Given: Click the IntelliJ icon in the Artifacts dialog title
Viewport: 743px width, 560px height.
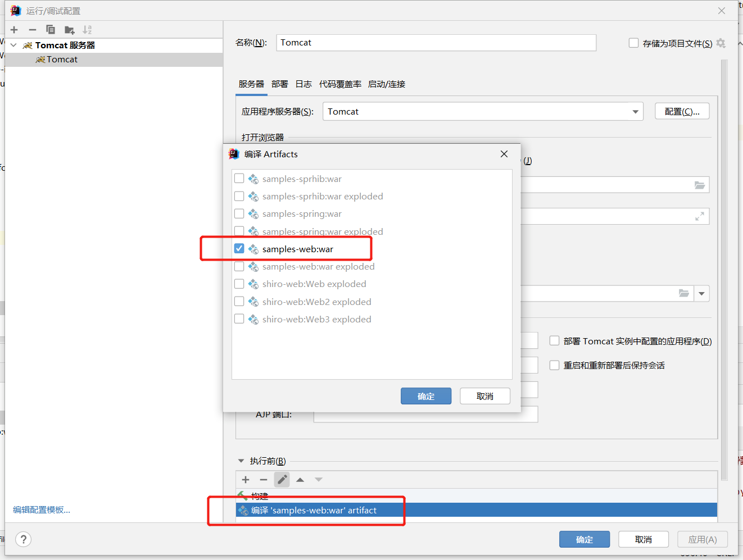Looking at the screenshot, I should coord(234,154).
